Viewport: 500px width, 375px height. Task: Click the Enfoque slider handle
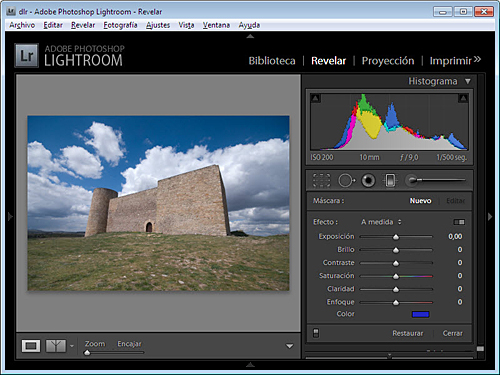click(x=396, y=302)
